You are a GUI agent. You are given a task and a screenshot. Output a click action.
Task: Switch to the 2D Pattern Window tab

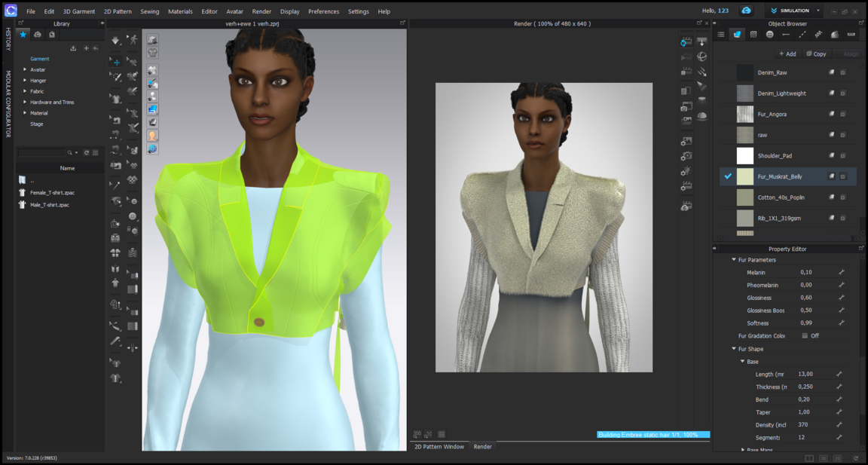(439, 447)
